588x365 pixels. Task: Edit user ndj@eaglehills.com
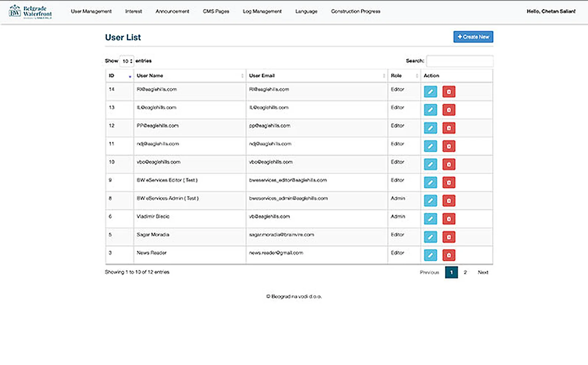tap(430, 146)
